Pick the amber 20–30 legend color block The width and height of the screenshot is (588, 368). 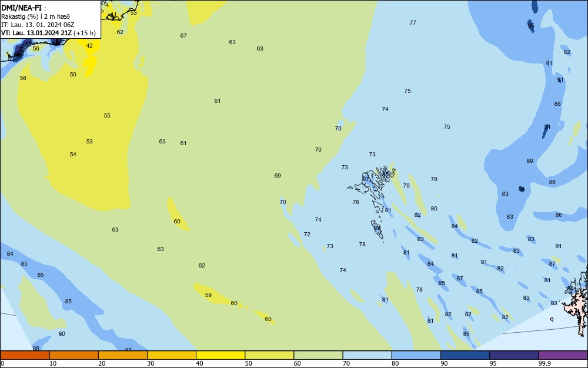click(x=123, y=355)
